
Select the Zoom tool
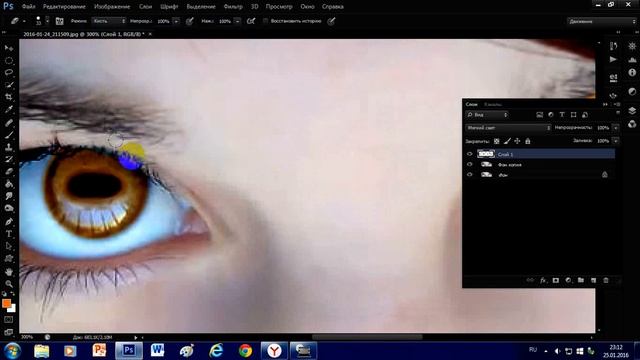(9, 284)
